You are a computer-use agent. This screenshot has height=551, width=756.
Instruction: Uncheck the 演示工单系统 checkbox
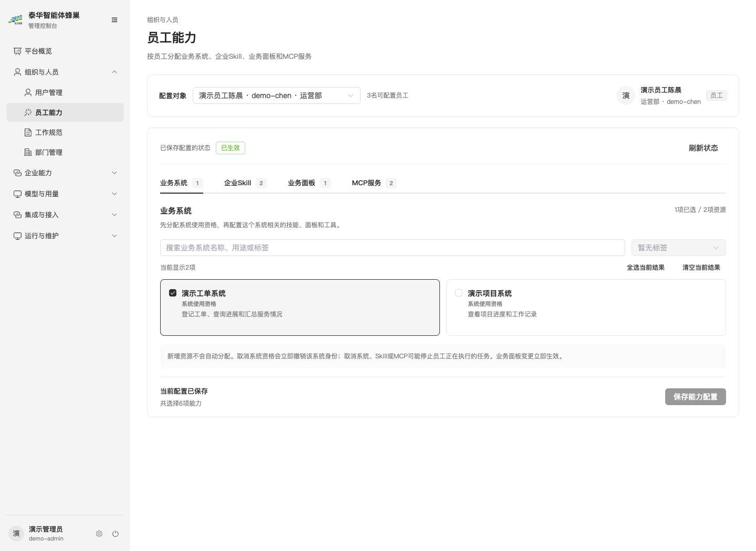pyautogui.click(x=173, y=293)
